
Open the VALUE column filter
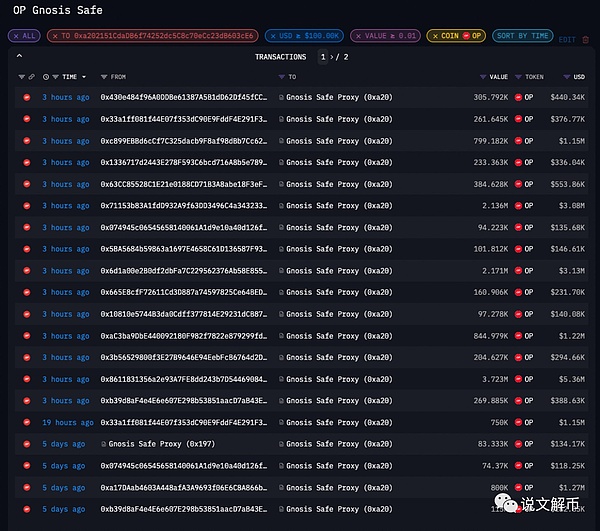click(x=483, y=77)
